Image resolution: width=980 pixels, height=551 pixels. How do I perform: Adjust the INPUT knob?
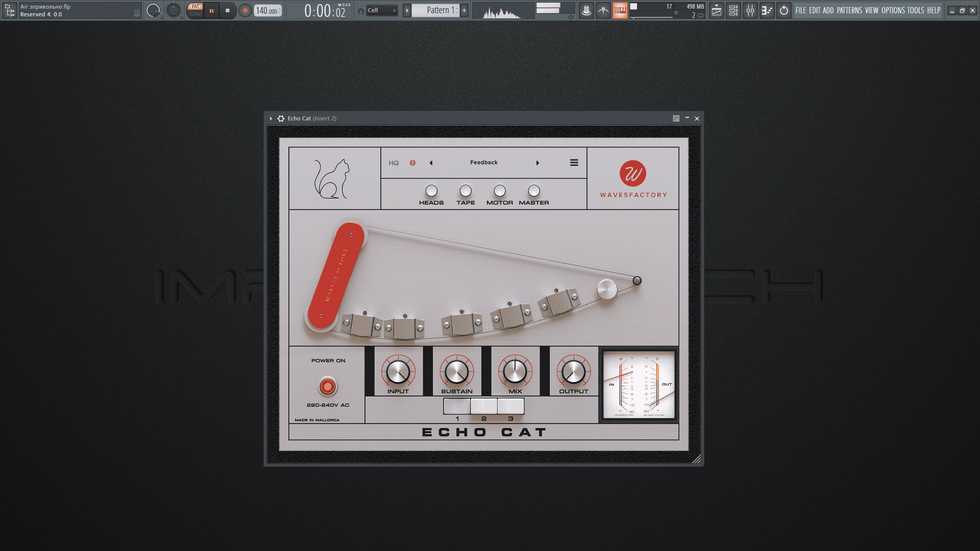pyautogui.click(x=398, y=372)
